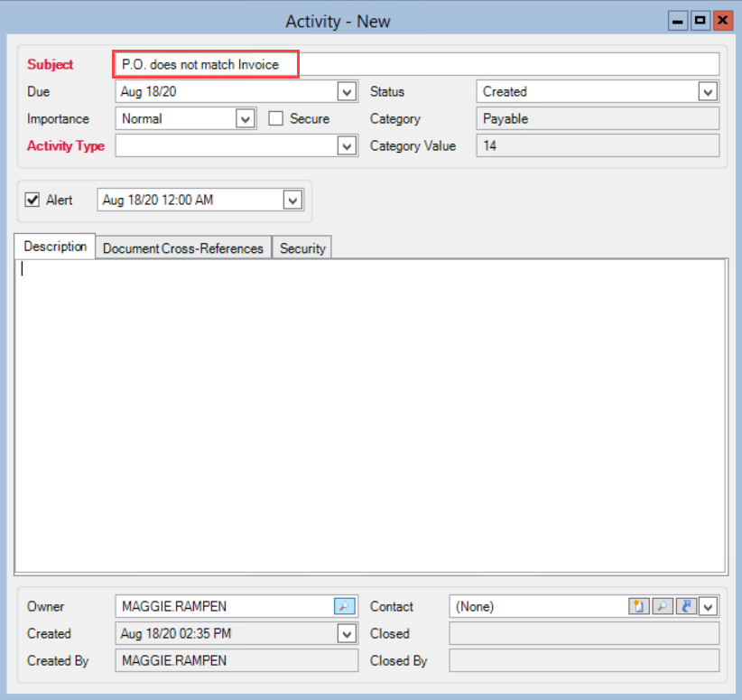Click the empty Closed field
Screen dimensions: 742x700
pyautogui.click(x=584, y=634)
